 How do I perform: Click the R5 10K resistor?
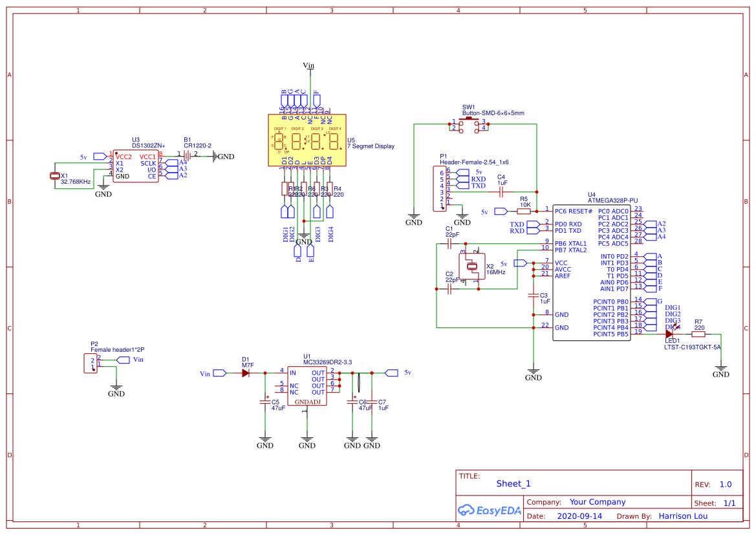pyautogui.click(x=525, y=211)
